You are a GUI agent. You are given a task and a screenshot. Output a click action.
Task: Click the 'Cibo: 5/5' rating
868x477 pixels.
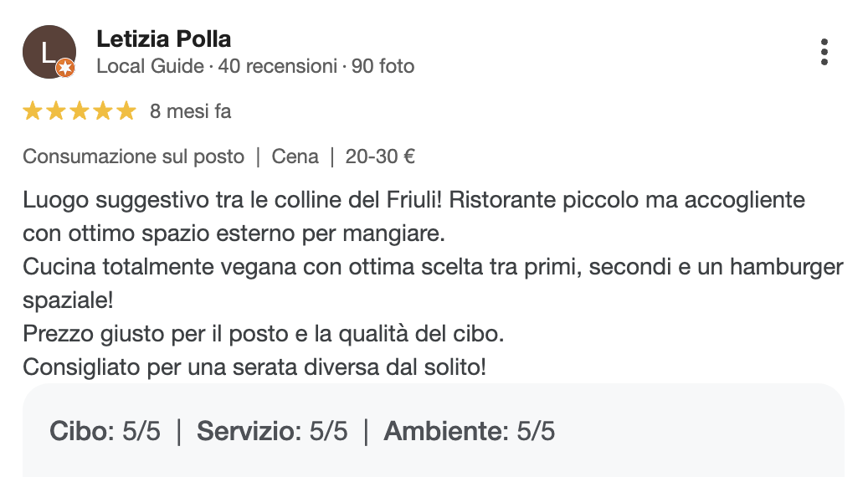[x=105, y=432]
